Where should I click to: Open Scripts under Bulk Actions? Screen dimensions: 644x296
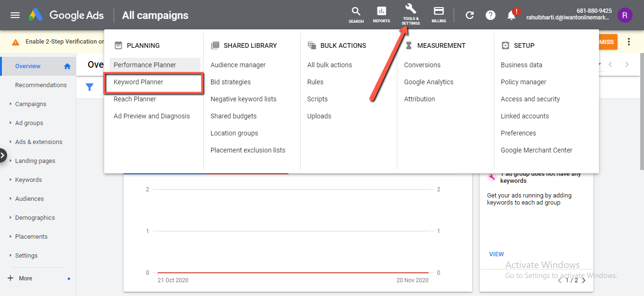pyautogui.click(x=317, y=99)
